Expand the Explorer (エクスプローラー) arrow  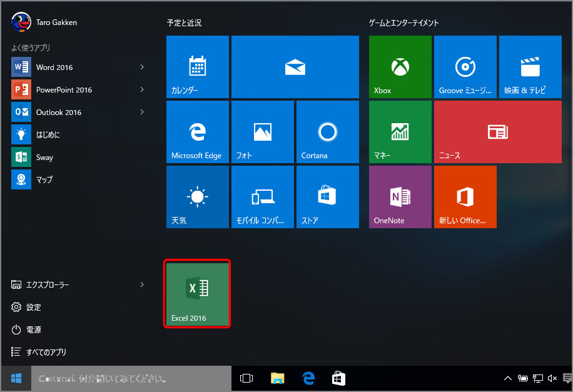(x=142, y=284)
